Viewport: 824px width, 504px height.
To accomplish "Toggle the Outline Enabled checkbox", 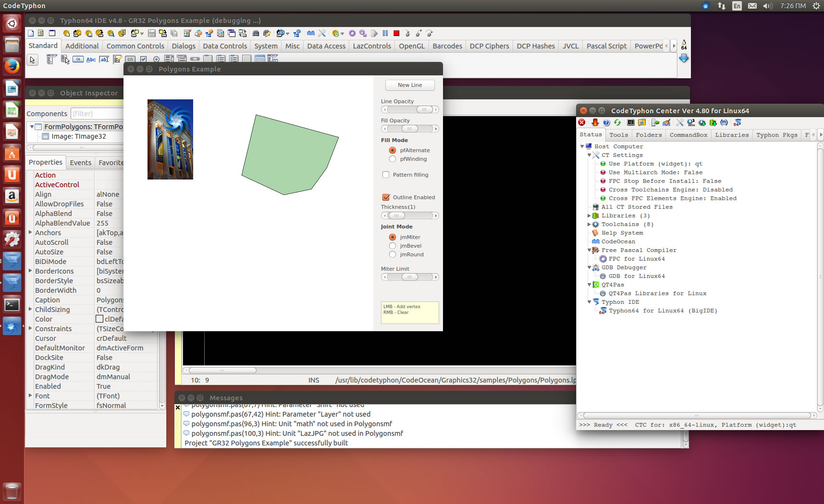I will pyautogui.click(x=409, y=197).
